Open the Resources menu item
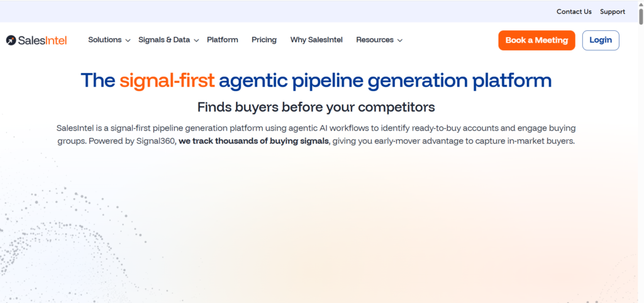 [x=374, y=40]
